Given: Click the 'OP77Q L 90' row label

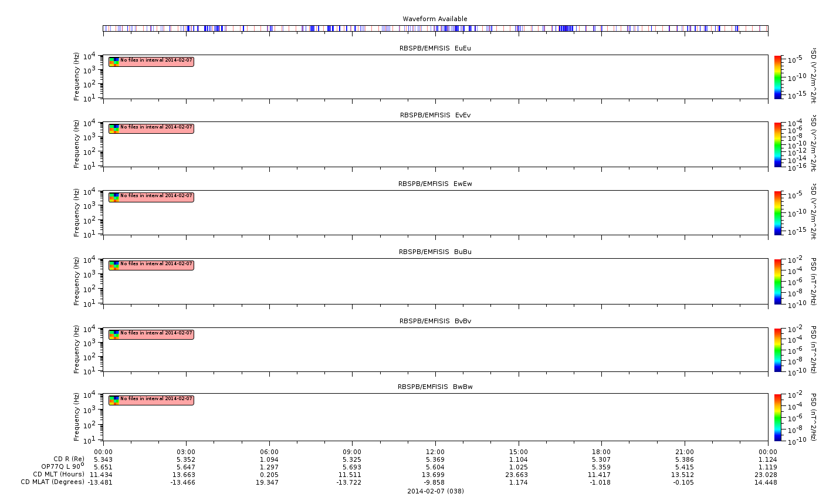Looking at the screenshot, I should point(63,466).
